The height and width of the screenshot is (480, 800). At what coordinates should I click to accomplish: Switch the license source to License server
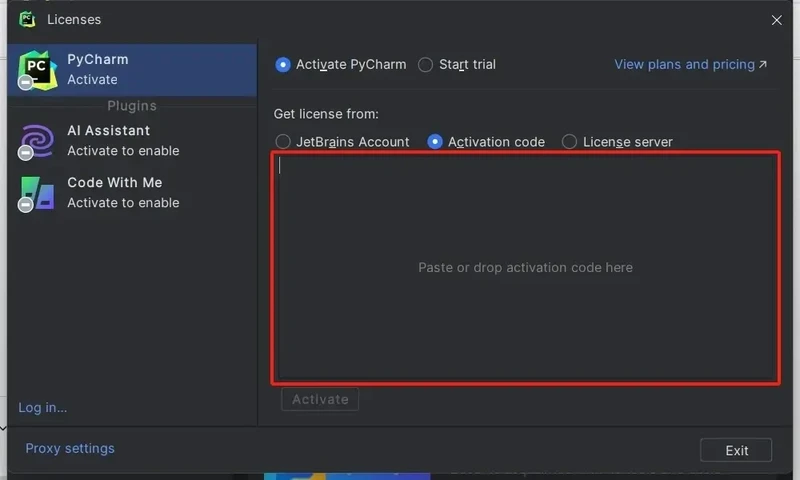[570, 142]
